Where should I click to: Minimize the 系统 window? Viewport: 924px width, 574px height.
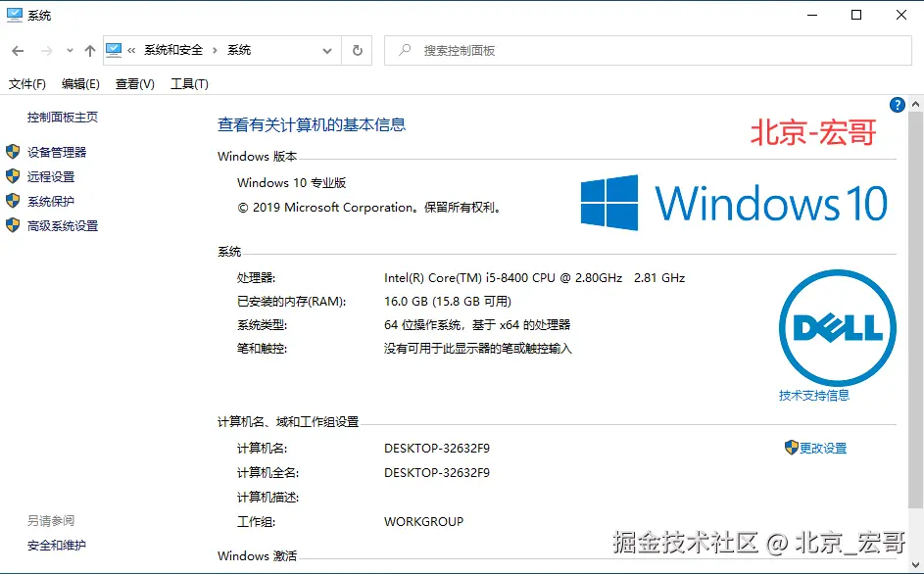click(812, 15)
